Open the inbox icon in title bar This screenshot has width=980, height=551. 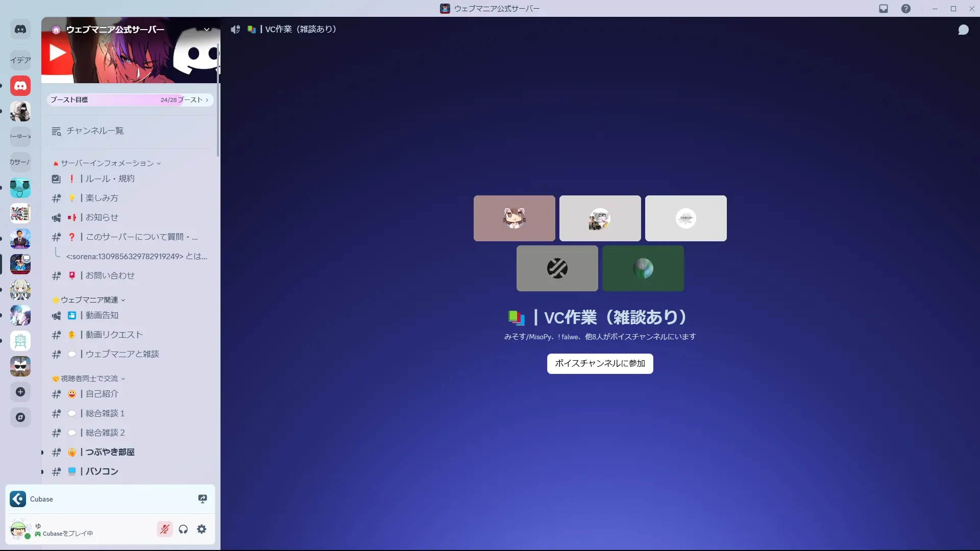point(884,9)
